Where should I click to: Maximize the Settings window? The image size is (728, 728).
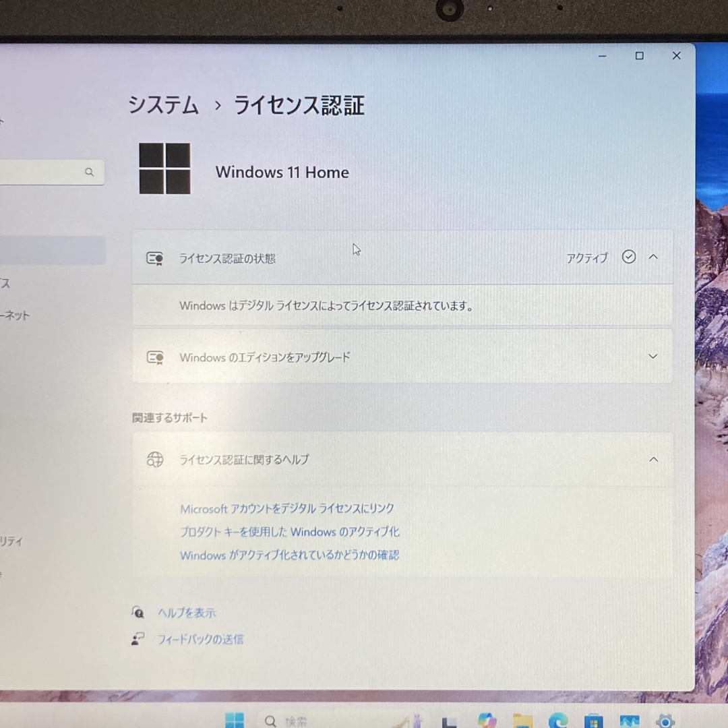(639, 56)
